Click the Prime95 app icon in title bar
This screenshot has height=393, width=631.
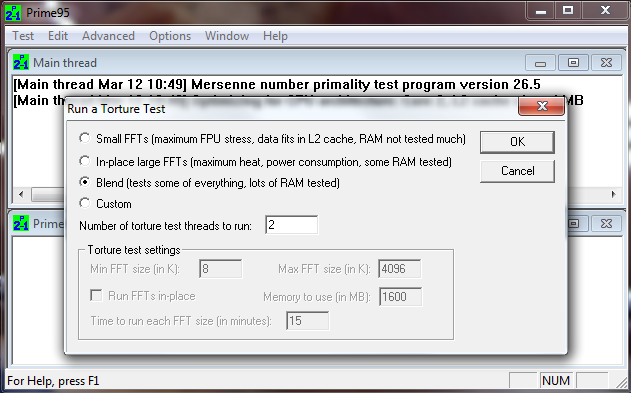point(13,13)
